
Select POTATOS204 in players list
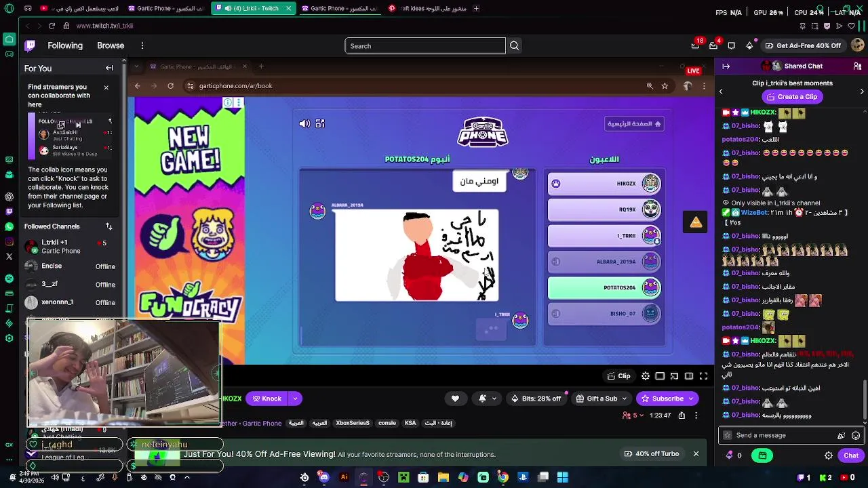click(x=604, y=287)
